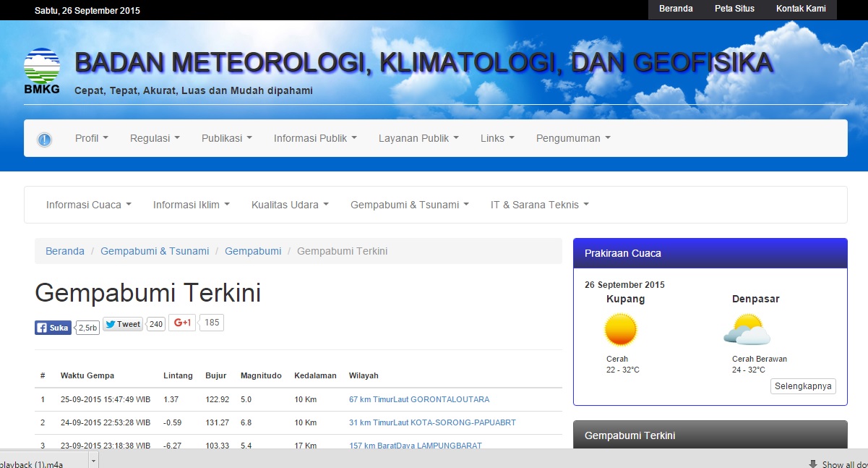Click the Magnitudo column header
The image size is (868, 468).
pos(261,375)
